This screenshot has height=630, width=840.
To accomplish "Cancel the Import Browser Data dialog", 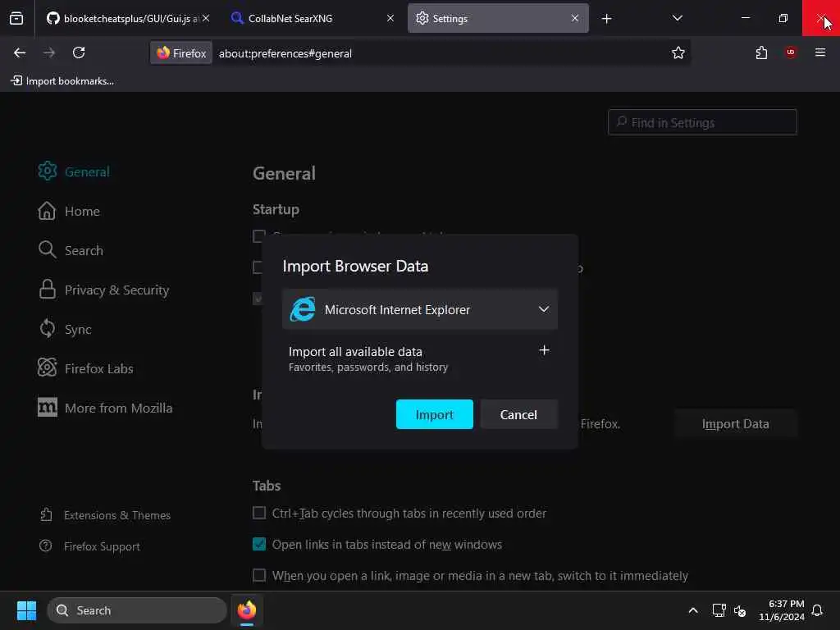I will coord(518,414).
